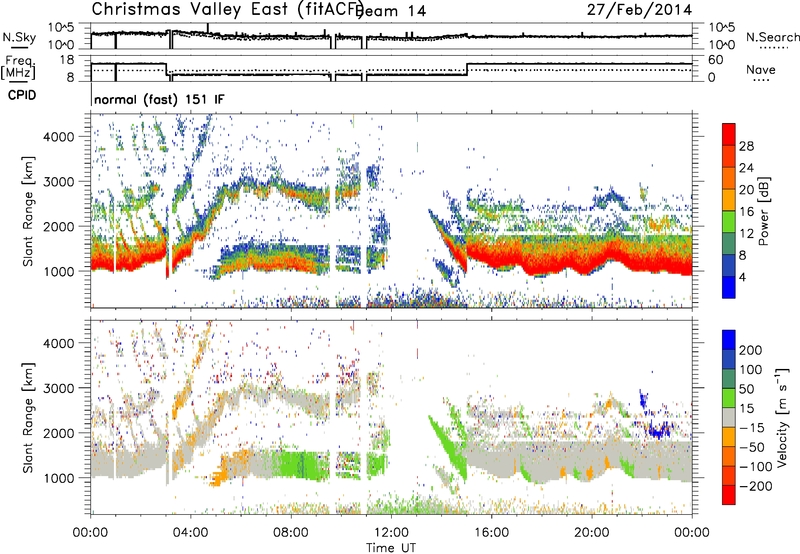The height and width of the screenshot is (554, 800).
Task: Click the 'Beam 14' label
Action: click(391, 11)
